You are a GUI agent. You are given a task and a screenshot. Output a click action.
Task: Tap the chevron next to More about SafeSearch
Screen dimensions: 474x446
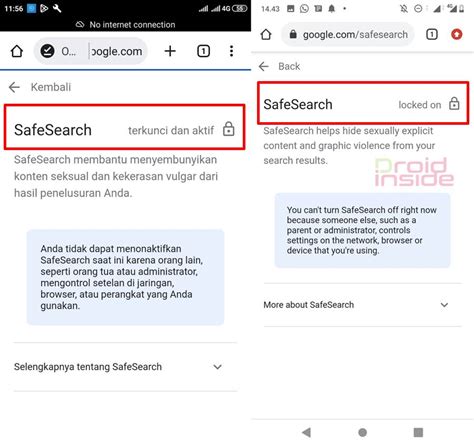point(444,305)
